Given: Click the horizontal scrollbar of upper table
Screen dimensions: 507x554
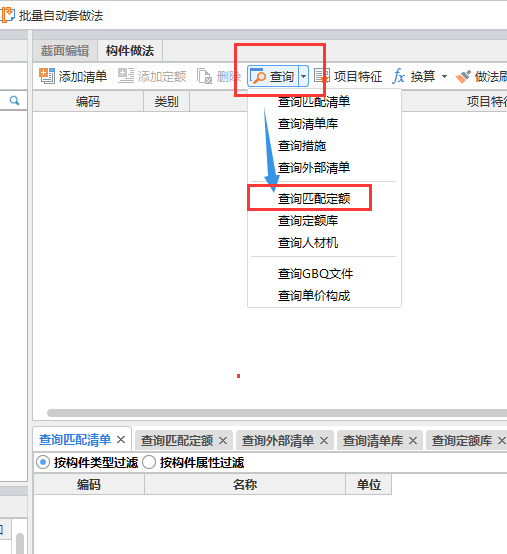Looking at the screenshot, I should 277,413.
